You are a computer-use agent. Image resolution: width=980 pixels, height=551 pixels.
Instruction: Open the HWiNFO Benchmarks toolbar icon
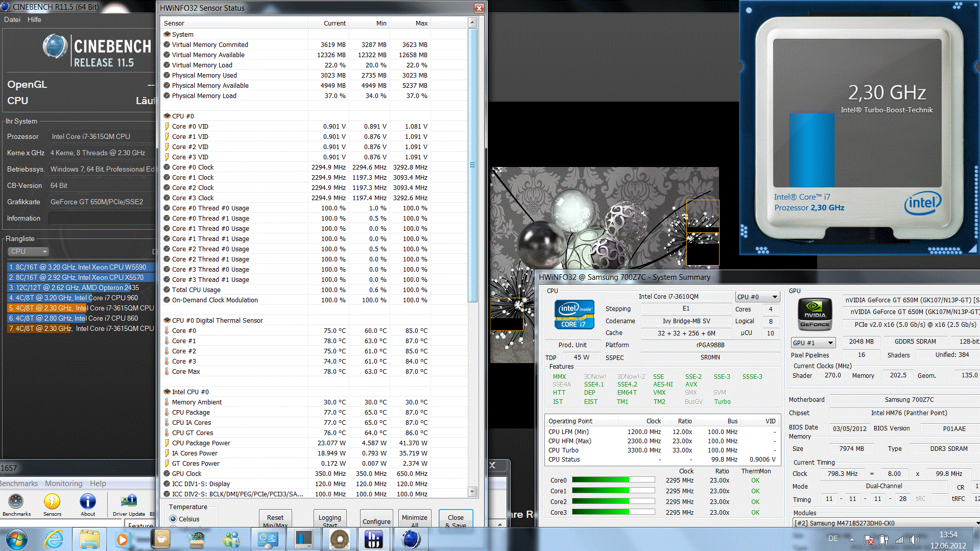tap(16, 504)
